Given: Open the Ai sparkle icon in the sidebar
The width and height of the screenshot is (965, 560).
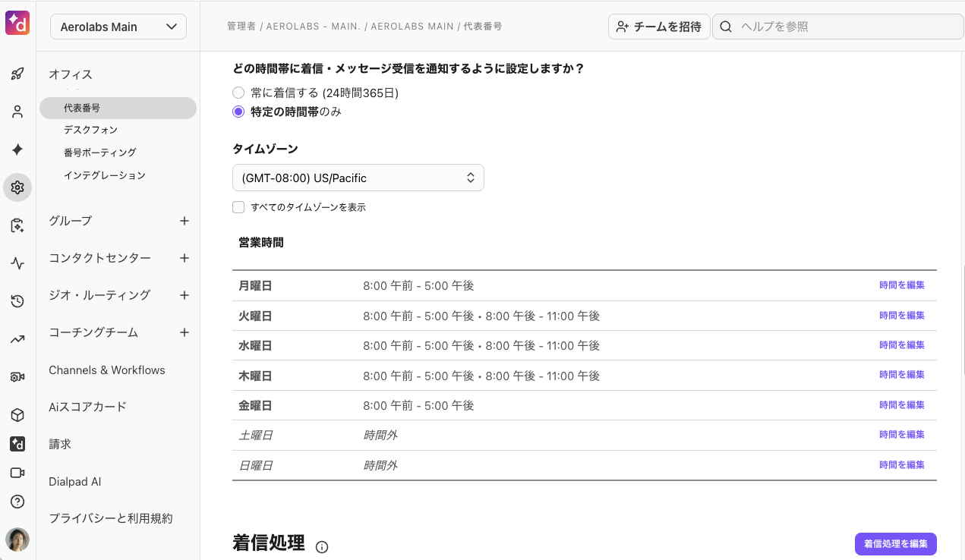Looking at the screenshot, I should [17, 149].
